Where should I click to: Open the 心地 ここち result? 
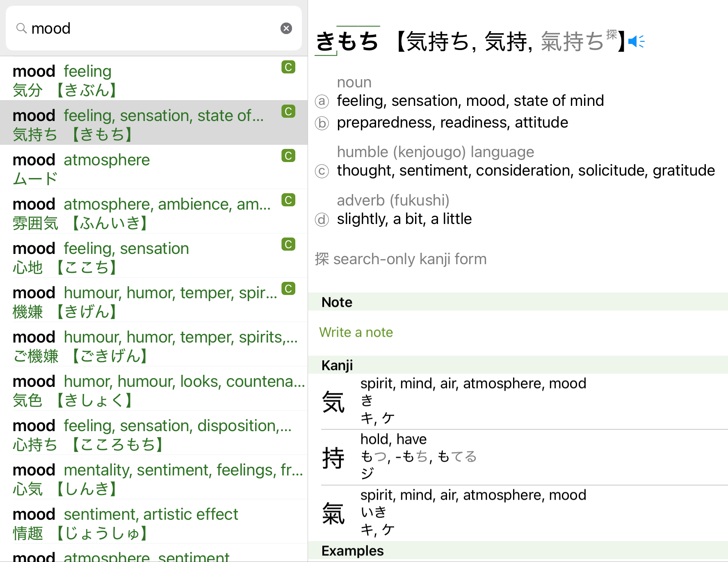154,256
